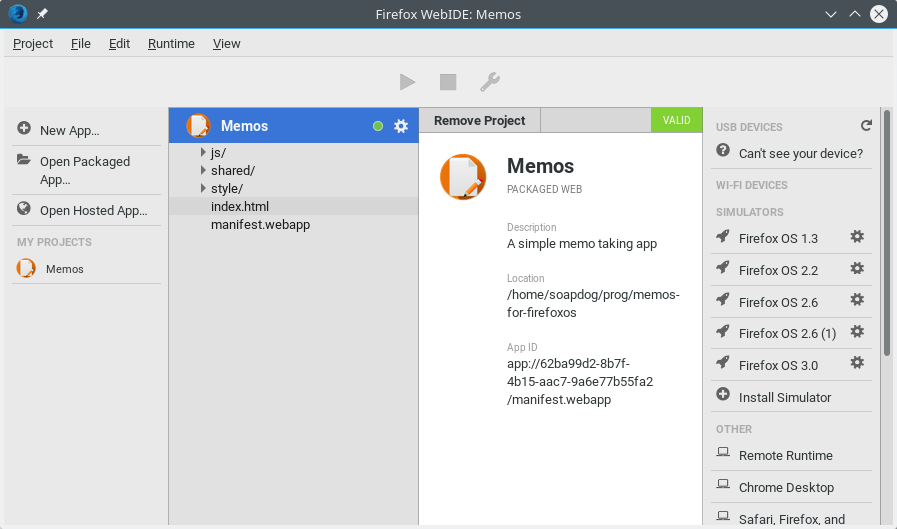Expand the shared/ folder
The height and width of the screenshot is (529, 897).
click(203, 170)
